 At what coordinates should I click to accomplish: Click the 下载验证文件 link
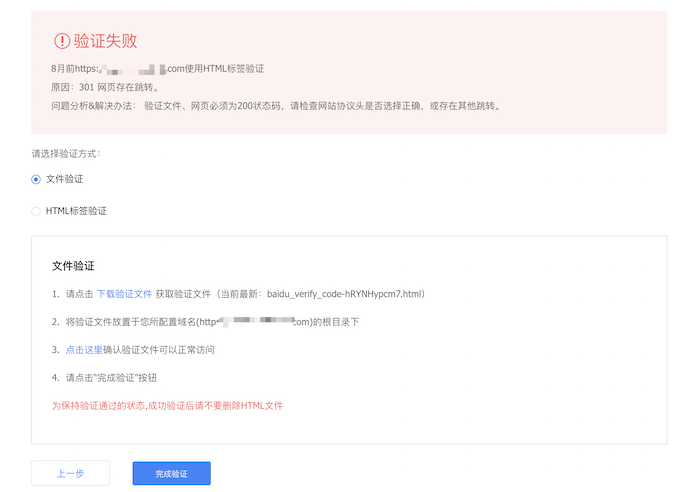[x=124, y=294]
